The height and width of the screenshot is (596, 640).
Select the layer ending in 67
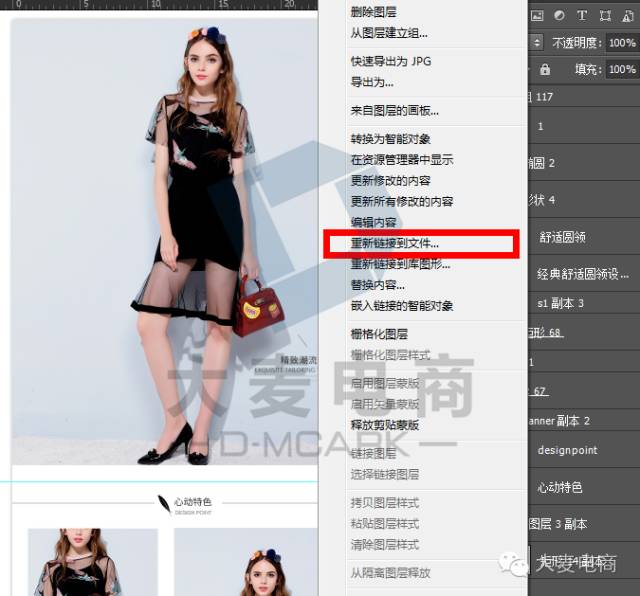(x=584, y=391)
